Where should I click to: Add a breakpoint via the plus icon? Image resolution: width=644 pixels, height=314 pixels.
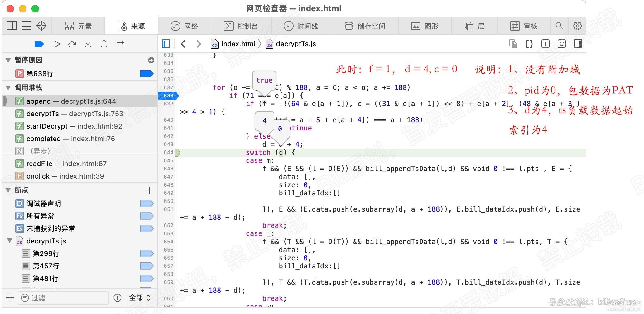coord(150,190)
